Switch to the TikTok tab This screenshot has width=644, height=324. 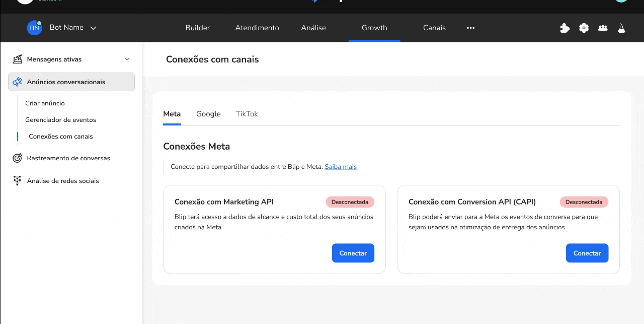click(x=247, y=114)
